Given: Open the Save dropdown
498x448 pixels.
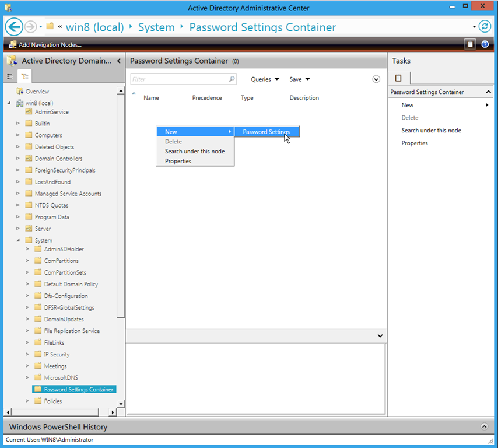Looking at the screenshot, I should pos(300,79).
